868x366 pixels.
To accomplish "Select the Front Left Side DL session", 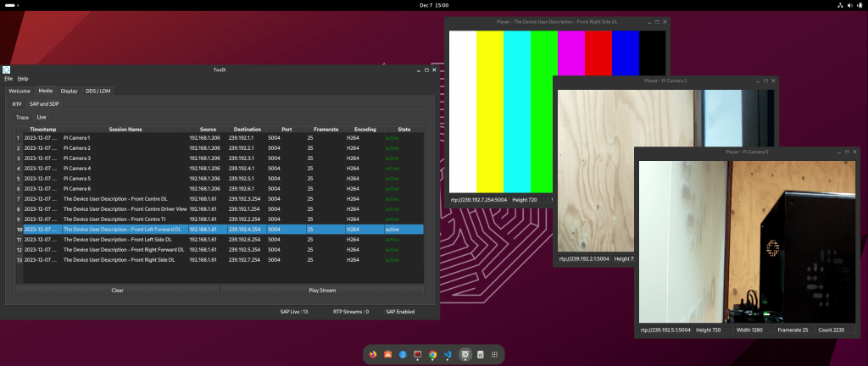I will click(x=117, y=240).
